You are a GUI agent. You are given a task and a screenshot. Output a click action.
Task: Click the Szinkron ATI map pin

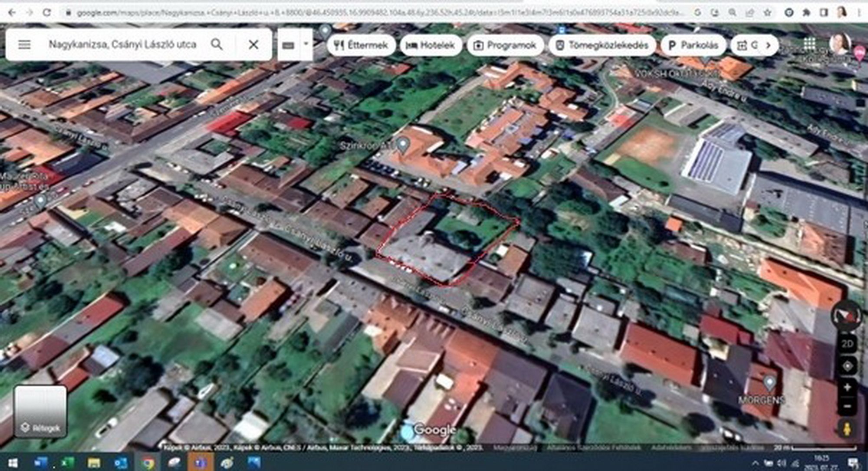[403, 145]
